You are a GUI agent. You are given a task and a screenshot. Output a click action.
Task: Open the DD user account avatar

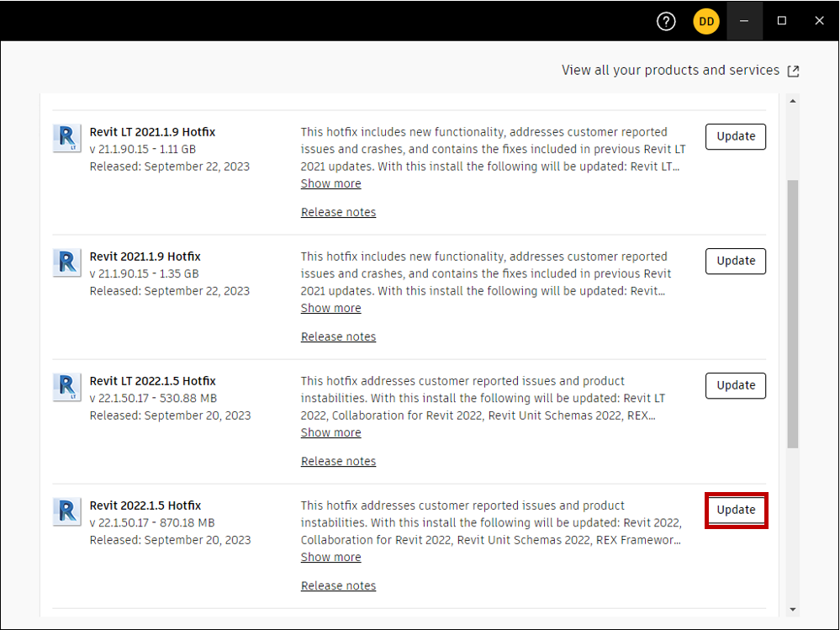(x=706, y=21)
